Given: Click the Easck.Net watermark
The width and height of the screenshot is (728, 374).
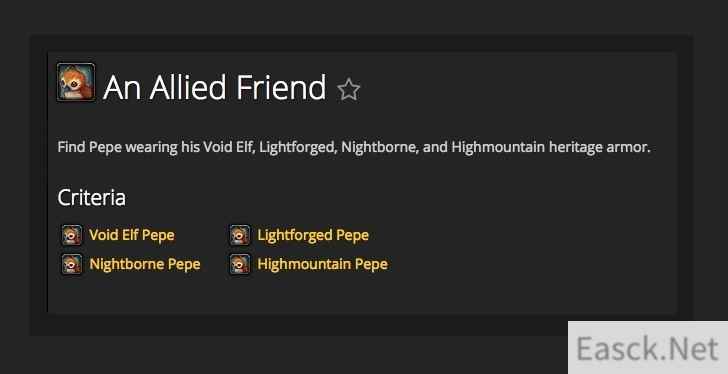Looking at the screenshot, I should click(648, 348).
